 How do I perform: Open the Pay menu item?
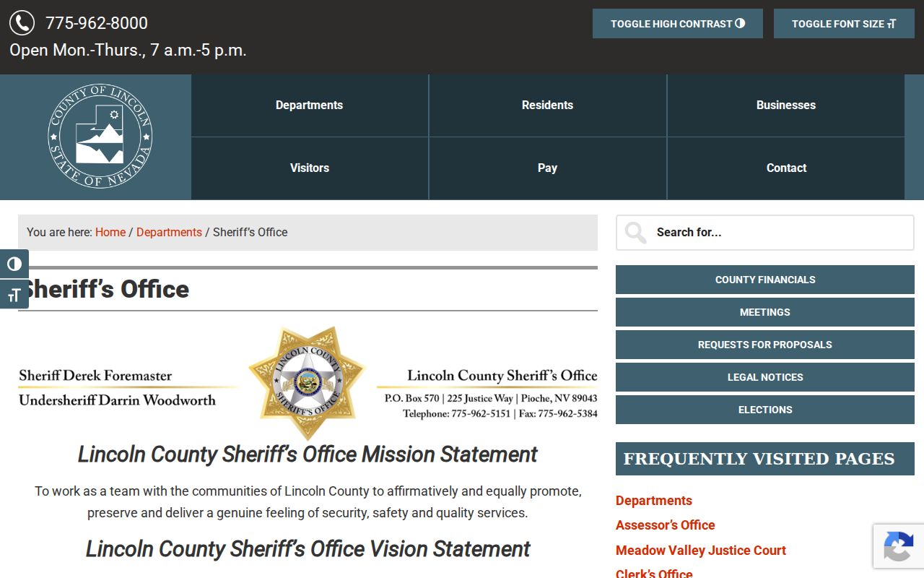(x=548, y=168)
